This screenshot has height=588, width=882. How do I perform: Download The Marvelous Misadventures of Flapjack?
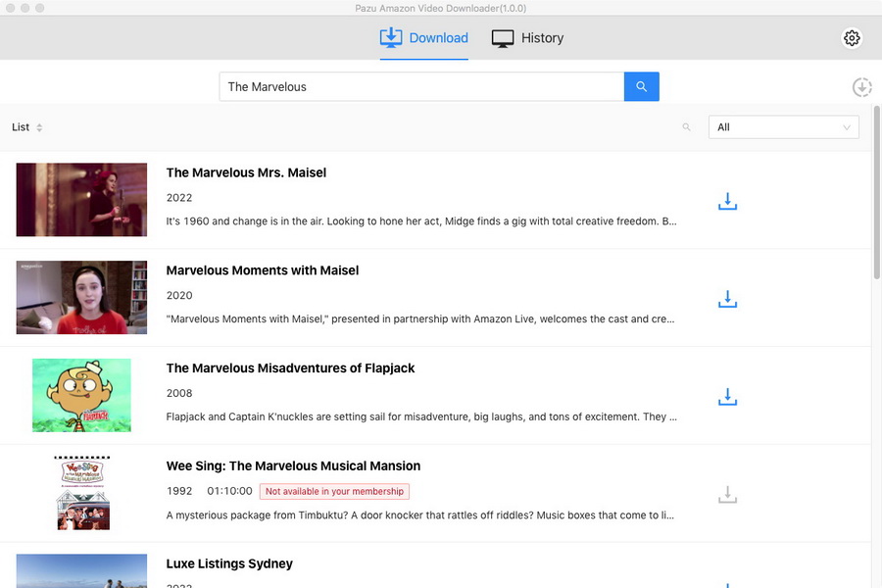pos(727,397)
